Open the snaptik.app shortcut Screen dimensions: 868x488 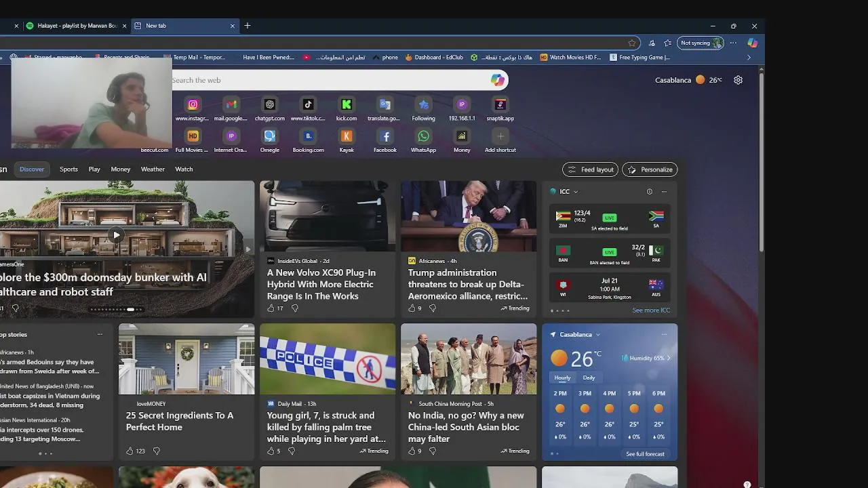click(500, 104)
